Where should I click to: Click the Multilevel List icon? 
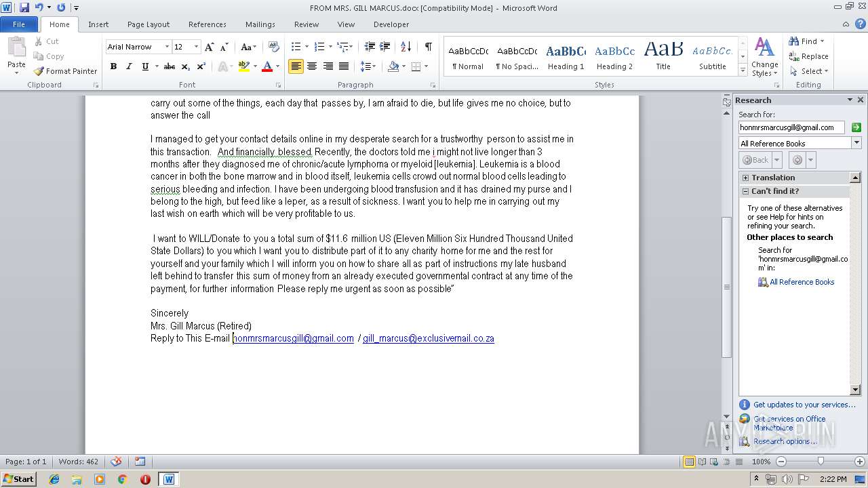point(342,47)
